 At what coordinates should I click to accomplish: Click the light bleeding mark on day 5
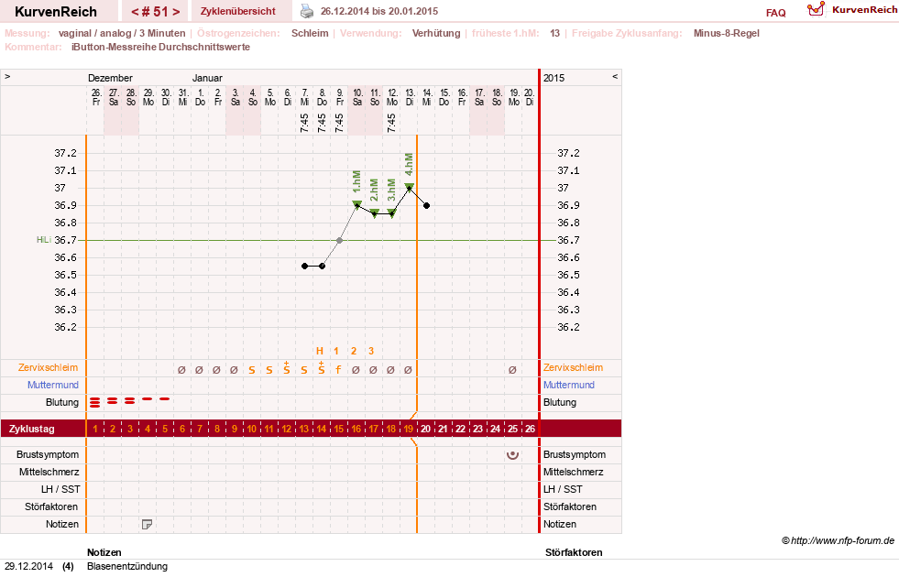coord(165,398)
